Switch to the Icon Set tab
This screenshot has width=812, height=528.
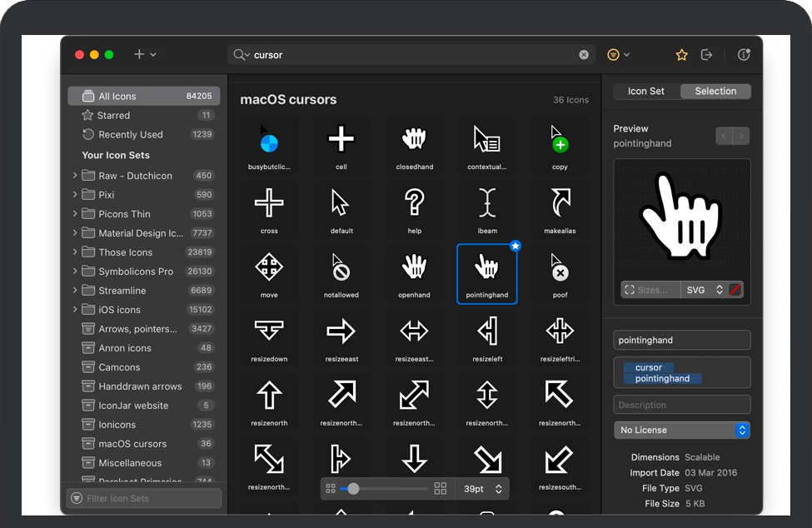(646, 92)
